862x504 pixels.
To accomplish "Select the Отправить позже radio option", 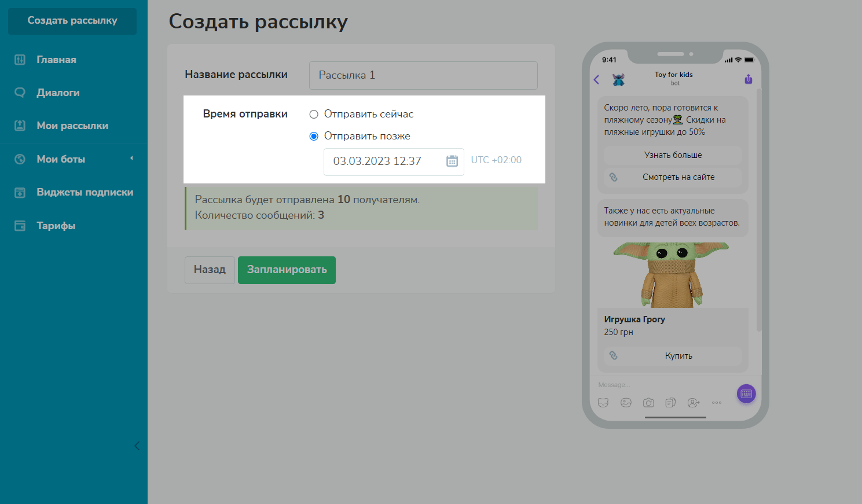I will pos(314,137).
